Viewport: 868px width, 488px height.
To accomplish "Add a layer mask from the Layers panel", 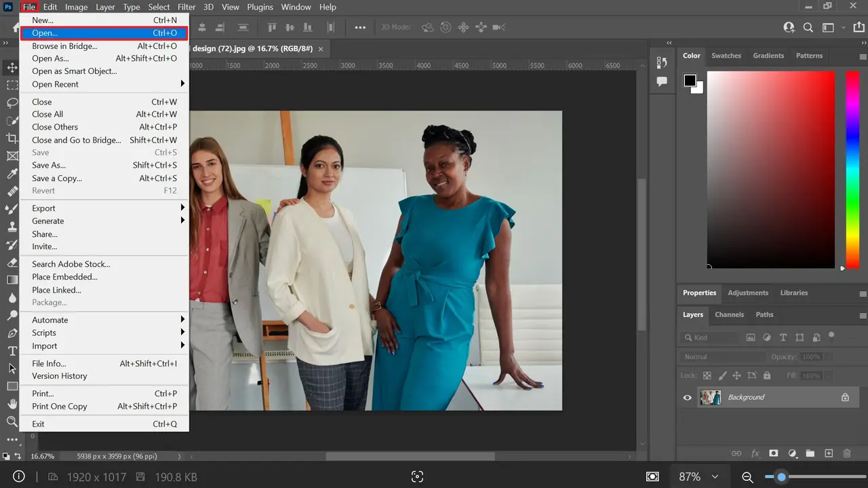I will coord(774,453).
